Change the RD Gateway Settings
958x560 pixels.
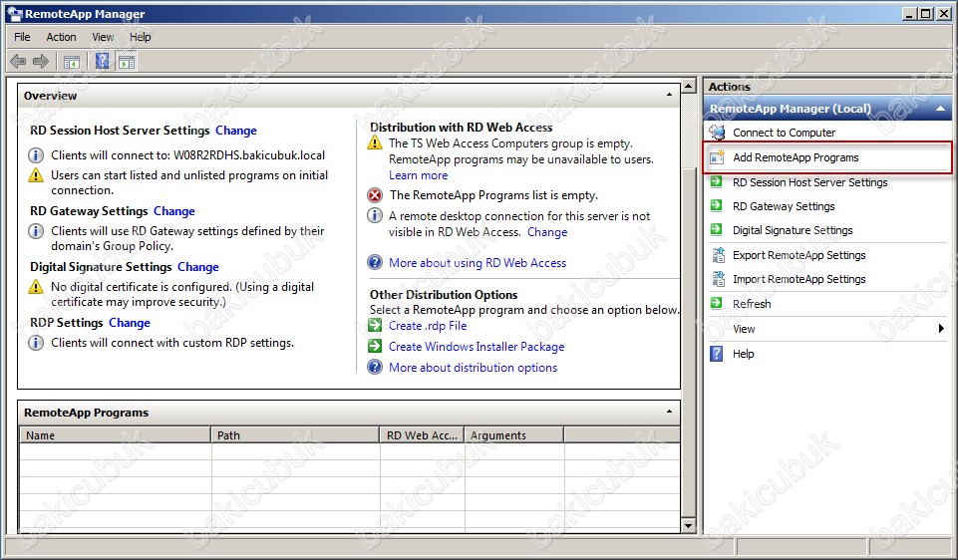click(x=174, y=211)
